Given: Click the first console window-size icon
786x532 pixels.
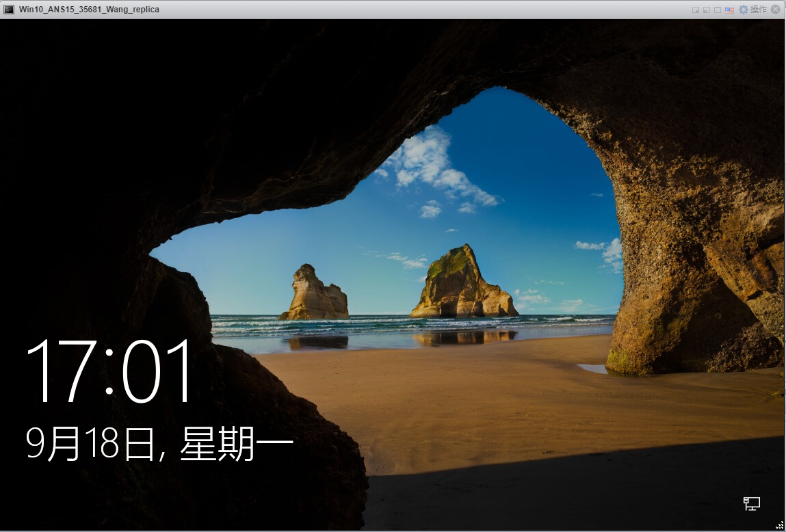Looking at the screenshot, I should click(x=695, y=10).
